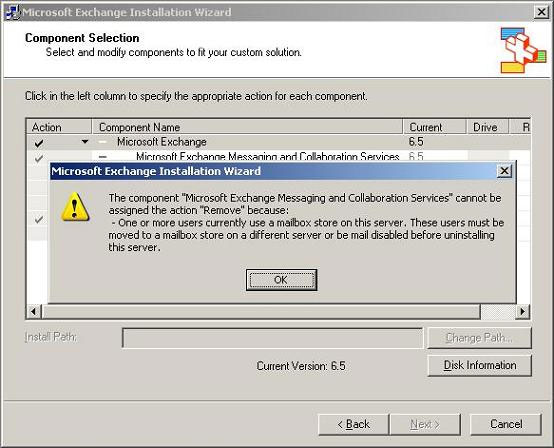Click the checkmark action for Microsoft Exchange
The image size is (554, 448).
(x=39, y=143)
